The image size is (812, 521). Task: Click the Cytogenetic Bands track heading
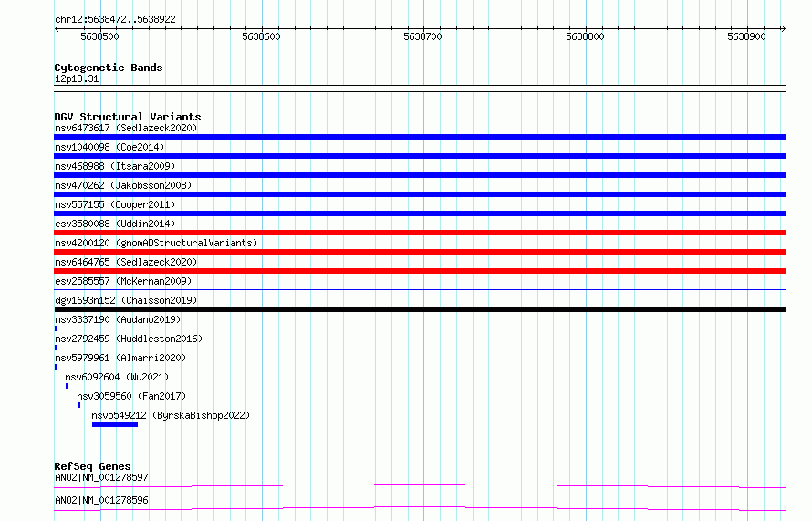(x=109, y=68)
